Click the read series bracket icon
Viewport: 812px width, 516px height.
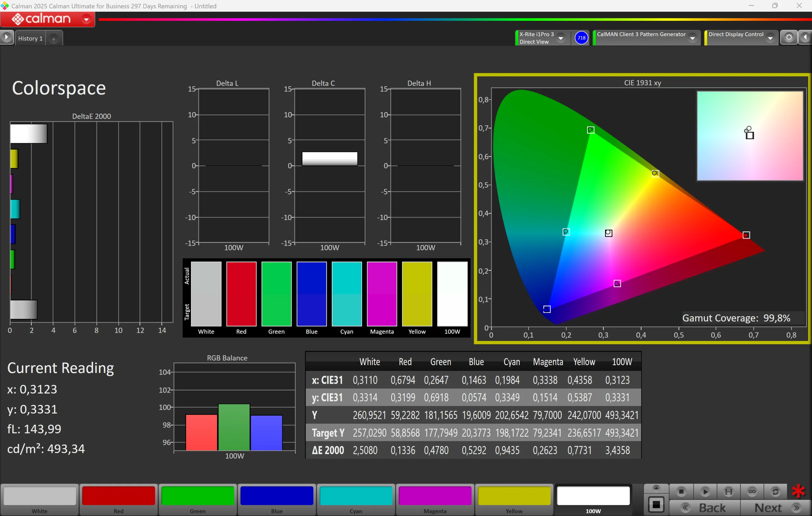click(728, 491)
